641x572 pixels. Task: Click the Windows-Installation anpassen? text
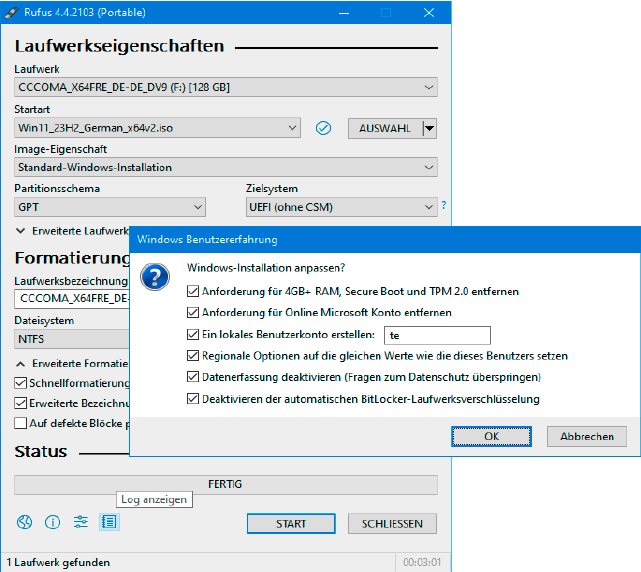click(266, 268)
